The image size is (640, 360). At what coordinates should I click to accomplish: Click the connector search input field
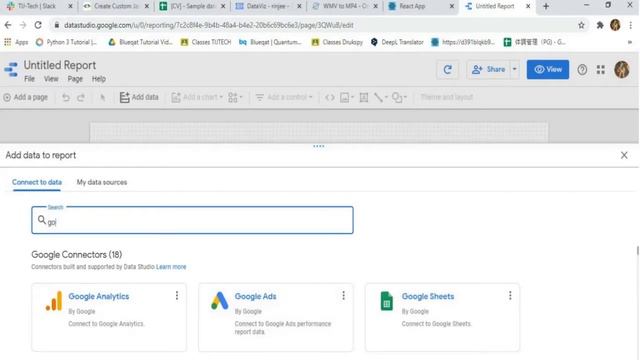pyautogui.click(x=192, y=220)
